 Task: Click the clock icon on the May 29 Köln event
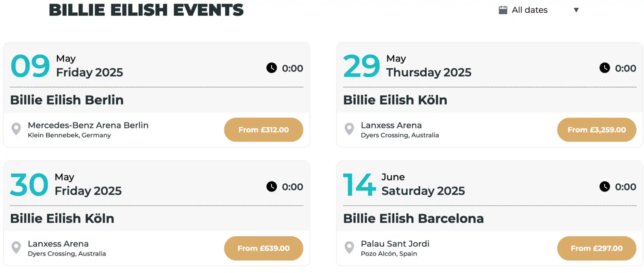click(x=604, y=68)
